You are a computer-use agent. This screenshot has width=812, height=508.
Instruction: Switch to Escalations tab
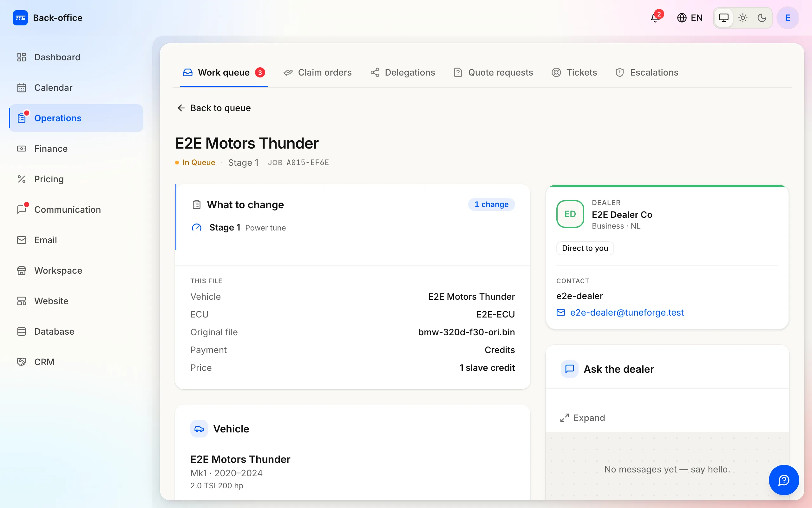click(x=646, y=73)
